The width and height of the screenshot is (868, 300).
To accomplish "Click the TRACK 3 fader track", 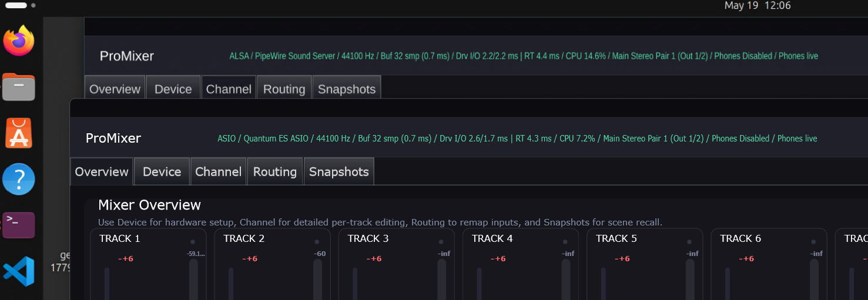I will tap(355, 284).
